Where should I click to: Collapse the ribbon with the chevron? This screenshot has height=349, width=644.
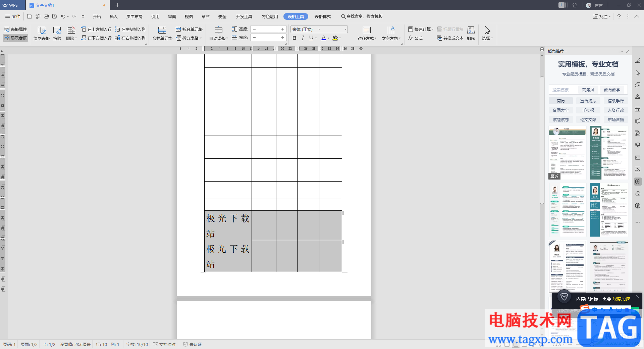pyautogui.click(x=637, y=16)
